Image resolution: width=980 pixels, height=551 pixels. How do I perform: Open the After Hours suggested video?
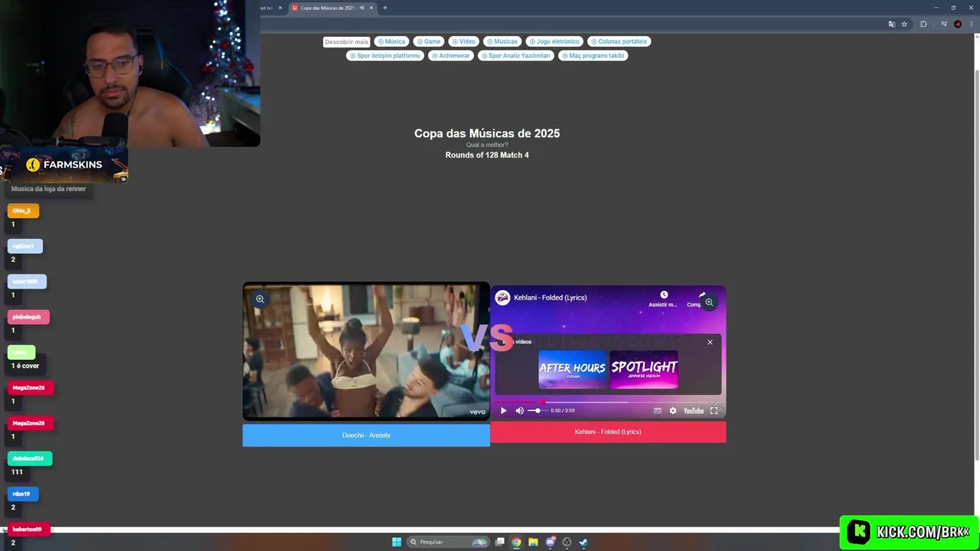(572, 370)
